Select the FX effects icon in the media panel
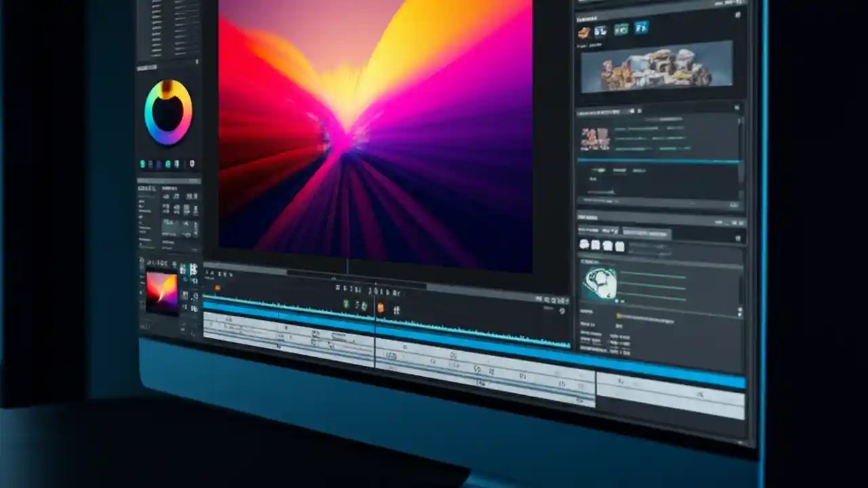This screenshot has width=868, height=488. pos(641,27)
